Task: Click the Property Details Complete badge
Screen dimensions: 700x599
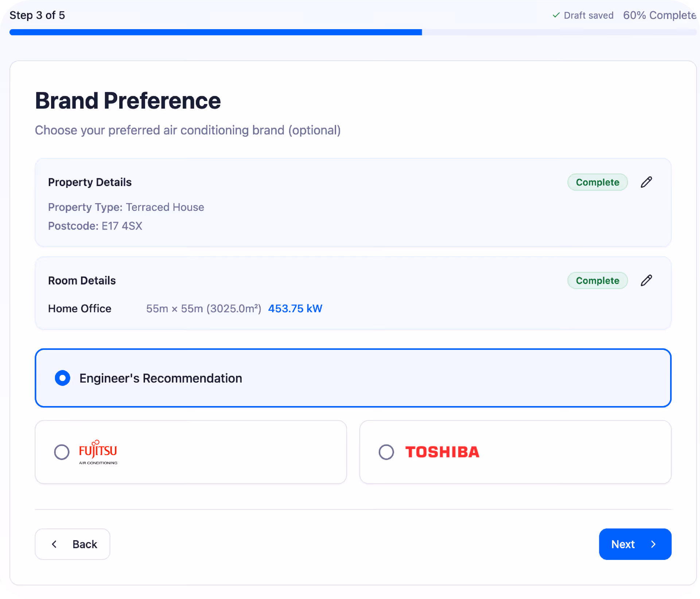Action: coord(597,182)
